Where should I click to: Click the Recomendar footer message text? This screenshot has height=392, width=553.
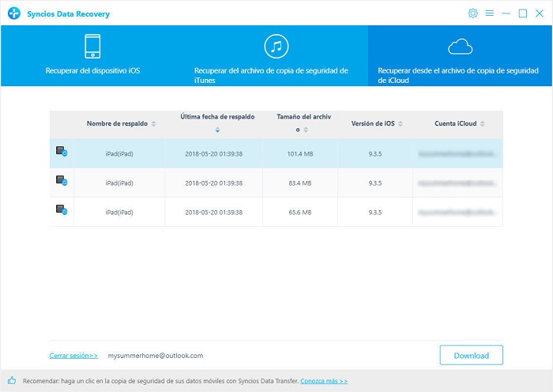coord(161,381)
